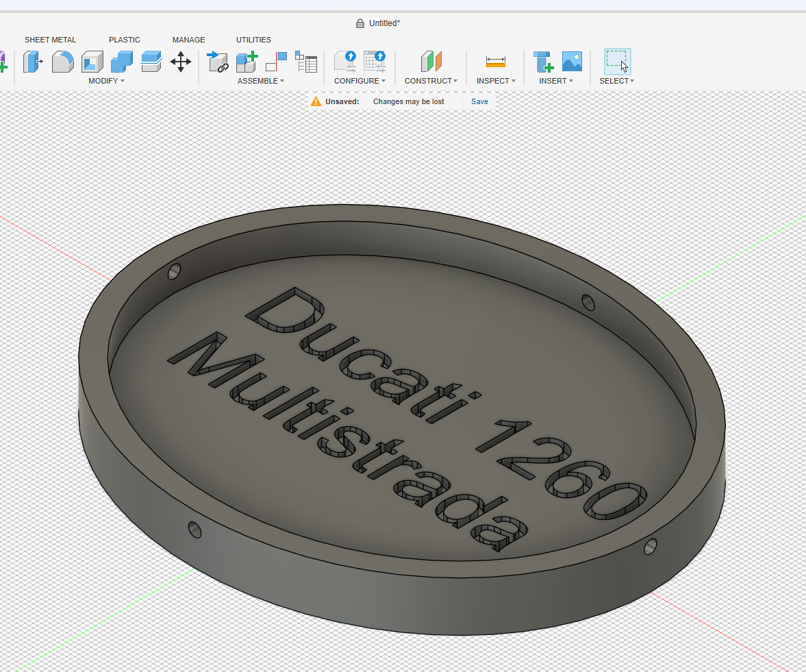Click the Insert Canvas image icon
Image resolution: width=806 pixels, height=672 pixels.
point(572,62)
